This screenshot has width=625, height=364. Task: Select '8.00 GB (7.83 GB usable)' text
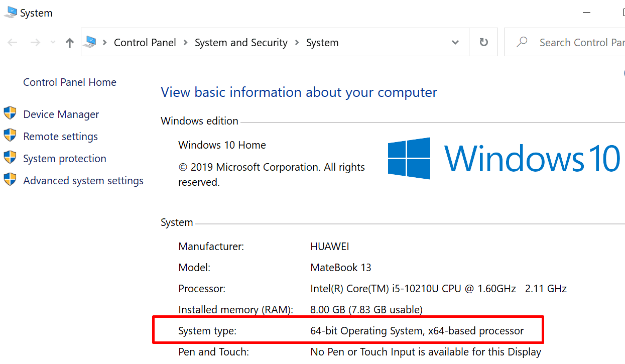pyautogui.click(x=366, y=310)
